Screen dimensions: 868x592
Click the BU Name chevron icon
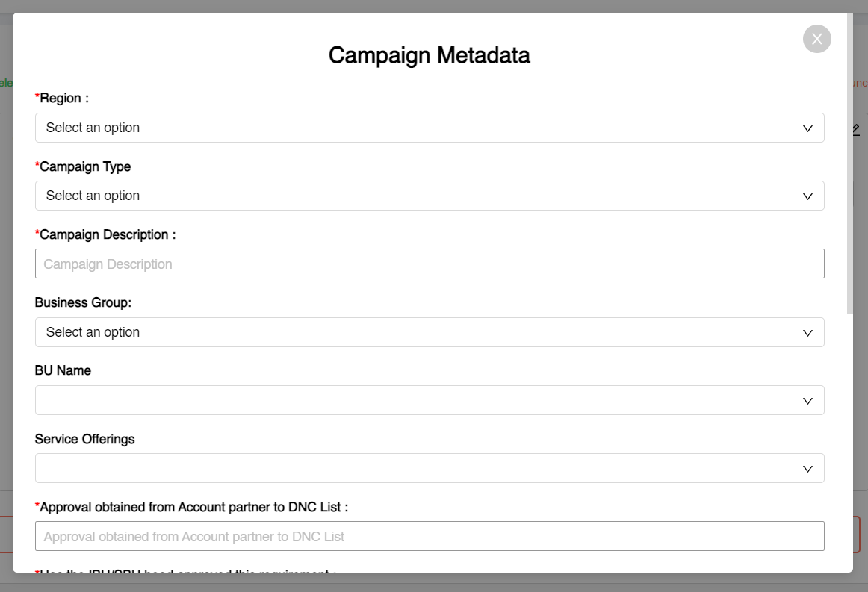[807, 400]
